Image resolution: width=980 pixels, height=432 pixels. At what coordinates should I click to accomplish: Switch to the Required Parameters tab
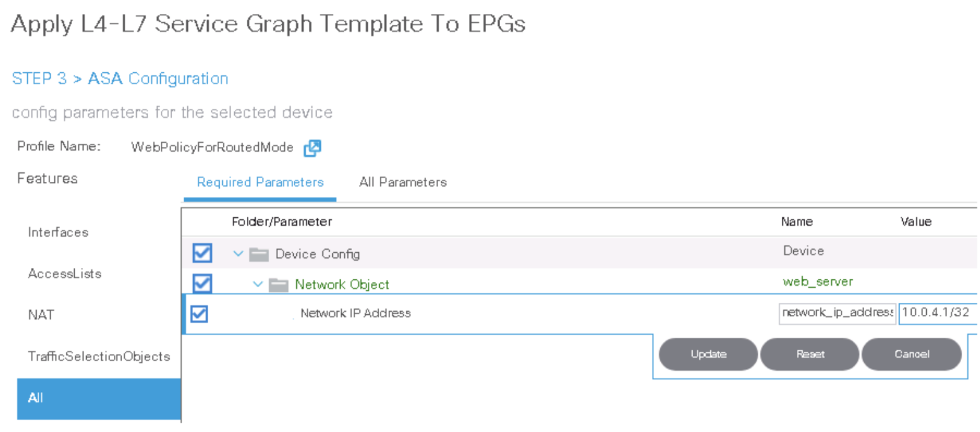coord(260,182)
